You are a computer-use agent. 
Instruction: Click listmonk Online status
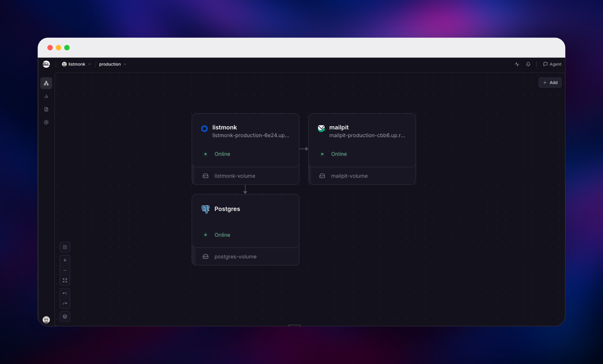click(222, 154)
